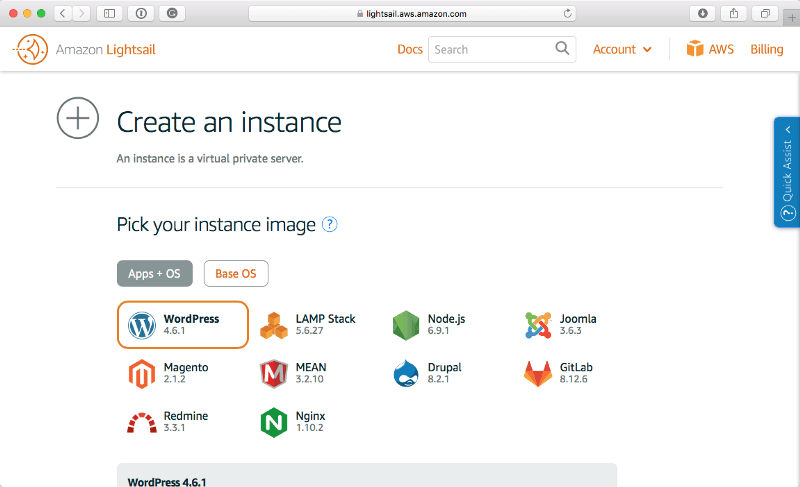Expand the Quick Assist side panel

coord(786,172)
